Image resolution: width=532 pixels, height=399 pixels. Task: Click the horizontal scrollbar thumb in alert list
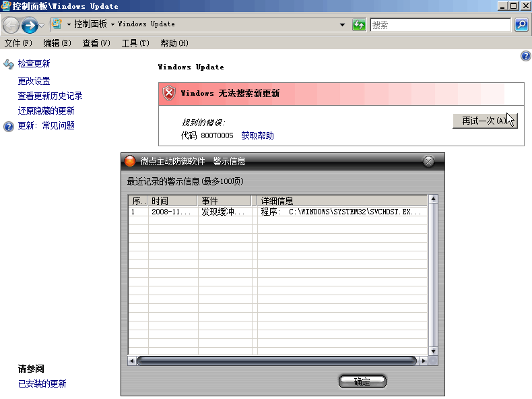277,361
